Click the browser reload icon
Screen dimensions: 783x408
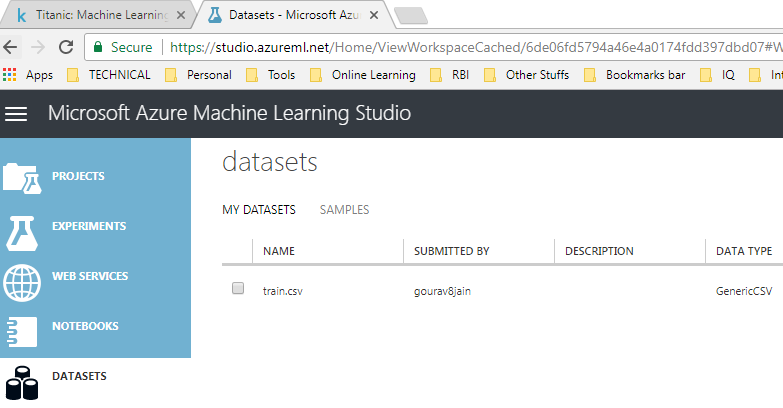(x=66, y=47)
